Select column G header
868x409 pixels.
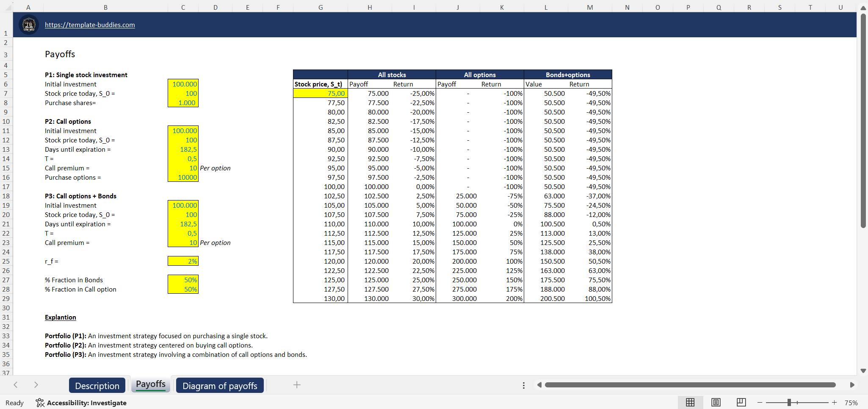pos(321,8)
